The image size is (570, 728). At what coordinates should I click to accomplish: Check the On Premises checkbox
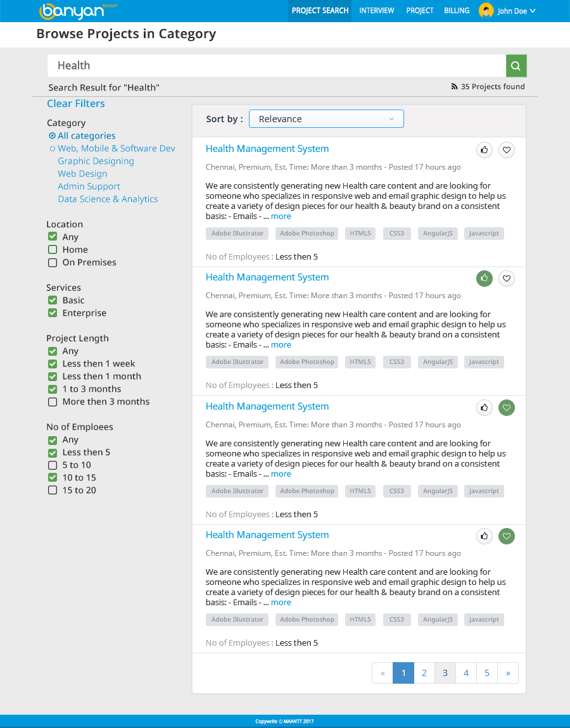pyautogui.click(x=53, y=262)
